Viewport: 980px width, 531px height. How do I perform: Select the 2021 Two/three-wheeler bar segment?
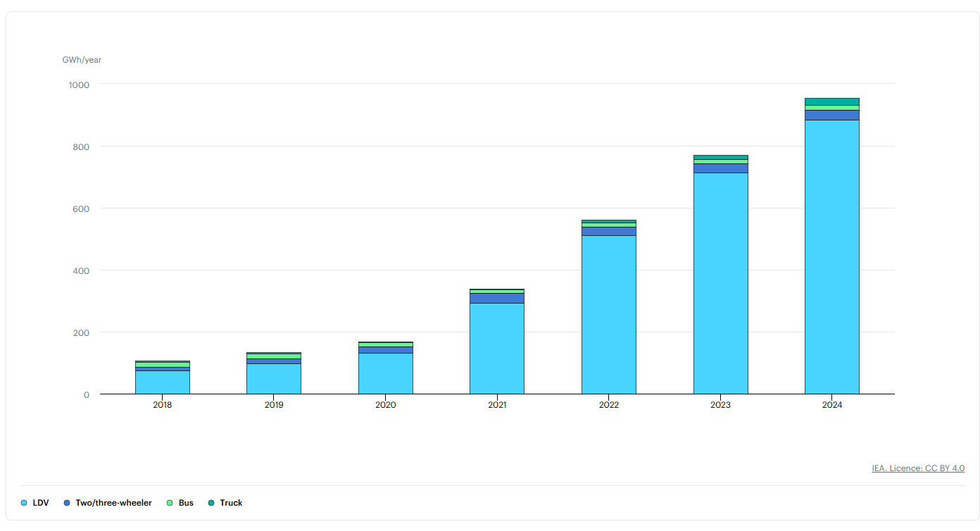coord(497,299)
